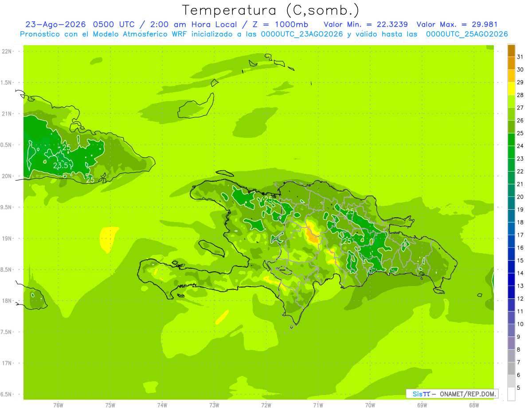Click the yellow warm patch near 75W 19N
The image size is (532, 411).
coord(109,239)
